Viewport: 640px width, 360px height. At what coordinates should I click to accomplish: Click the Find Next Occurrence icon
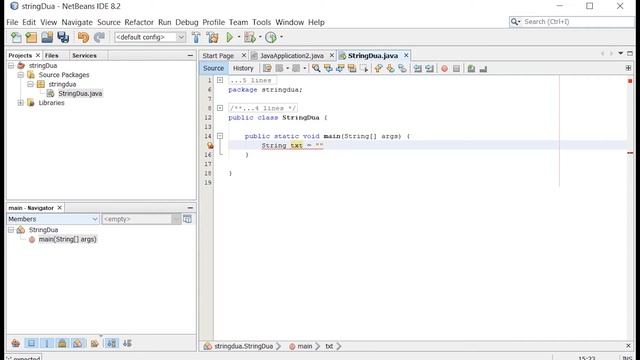pyautogui.click(x=340, y=69)
